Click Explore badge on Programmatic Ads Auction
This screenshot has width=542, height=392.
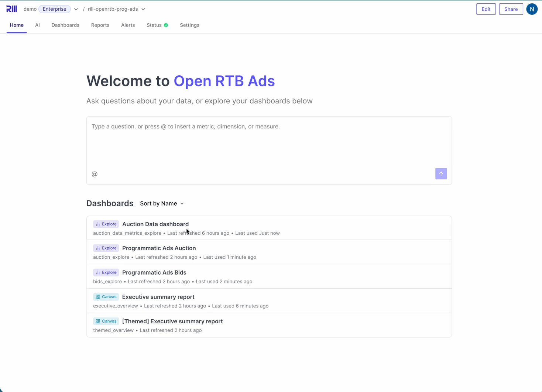[x=106, y=248]
